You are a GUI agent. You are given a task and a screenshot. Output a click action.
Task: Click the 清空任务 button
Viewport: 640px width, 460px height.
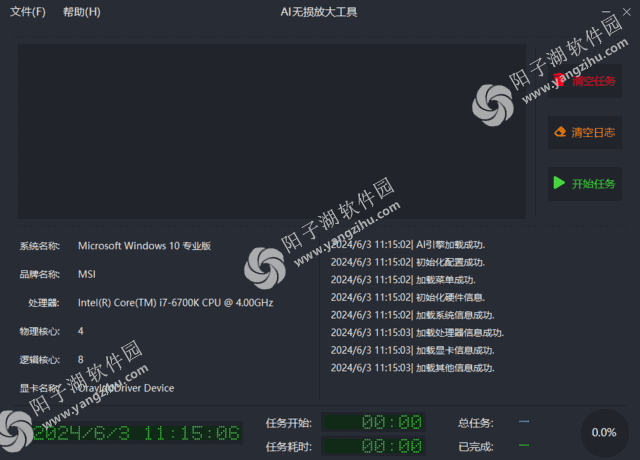(x=585, y=81)
